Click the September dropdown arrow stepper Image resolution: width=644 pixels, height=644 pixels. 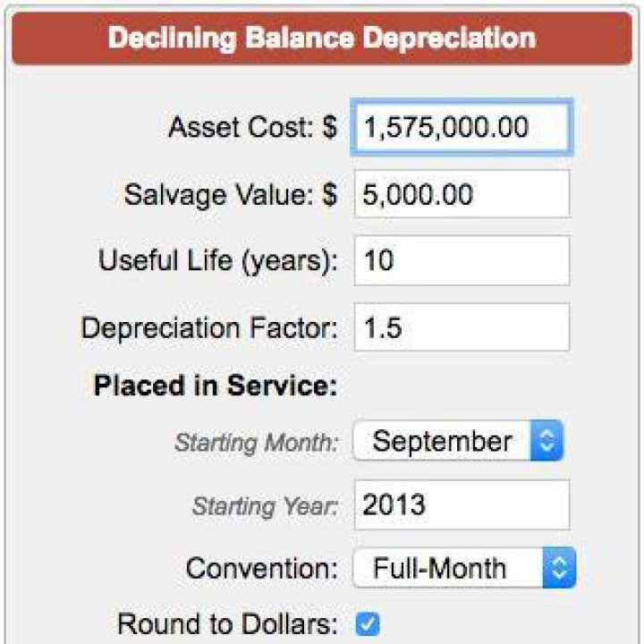pyautogui.click(x=547, y=441)
